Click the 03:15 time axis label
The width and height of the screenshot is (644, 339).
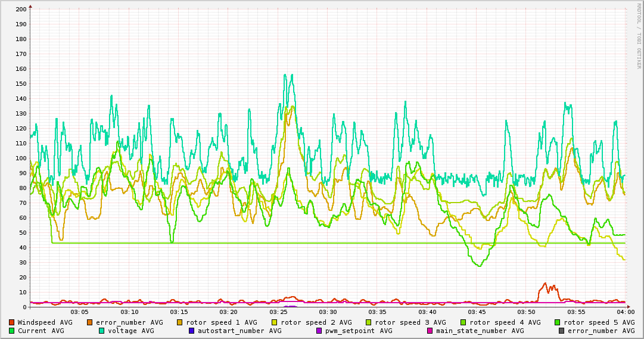[x=179, y=312]
